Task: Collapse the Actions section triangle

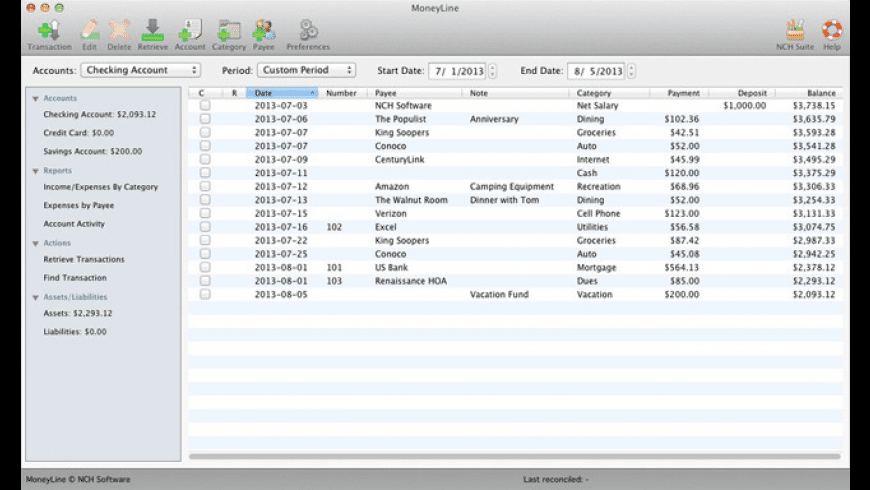Action: click(36, 243)
